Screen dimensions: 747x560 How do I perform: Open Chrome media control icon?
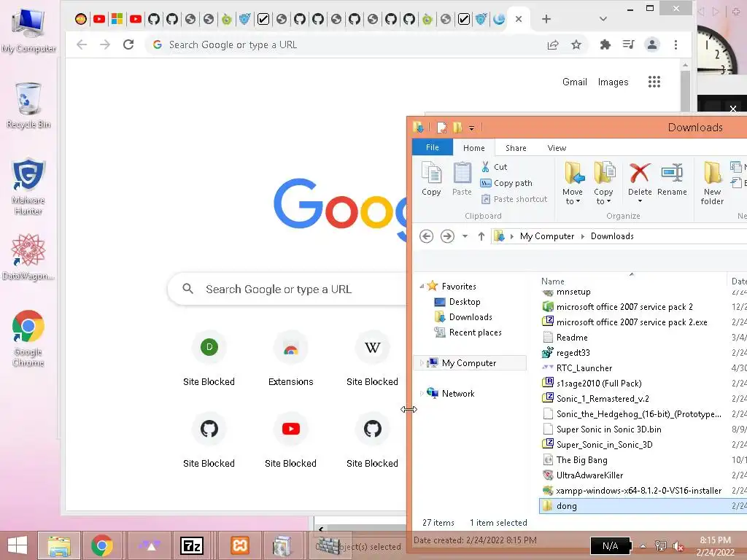(628, 44)
